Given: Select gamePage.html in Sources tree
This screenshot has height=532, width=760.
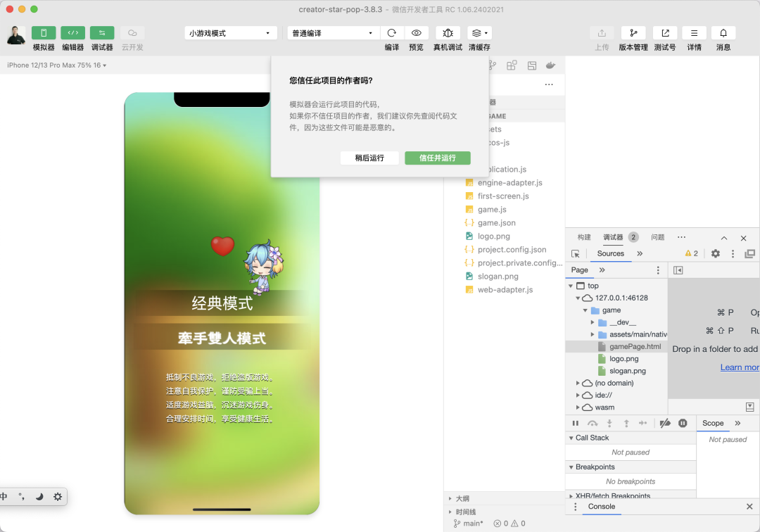Looking at the screenshot, I should (x=635, y=346).
